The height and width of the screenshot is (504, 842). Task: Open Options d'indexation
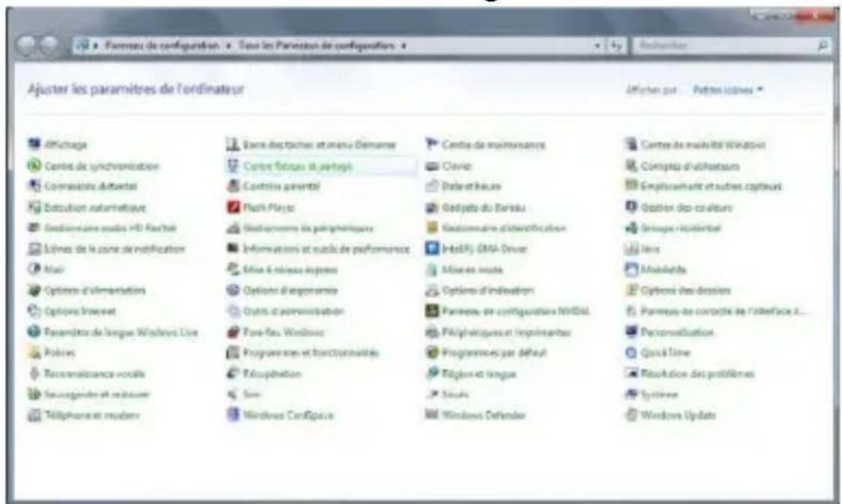487,291
